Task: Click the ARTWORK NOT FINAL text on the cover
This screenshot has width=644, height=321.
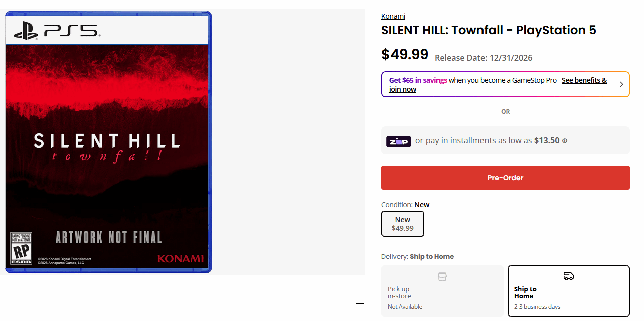Action: point(108,237)
